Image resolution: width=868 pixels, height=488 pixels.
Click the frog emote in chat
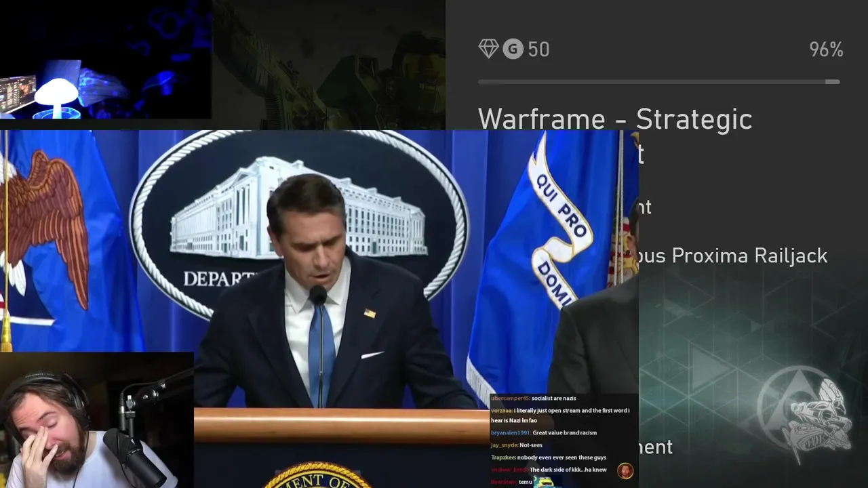[544, 482]
